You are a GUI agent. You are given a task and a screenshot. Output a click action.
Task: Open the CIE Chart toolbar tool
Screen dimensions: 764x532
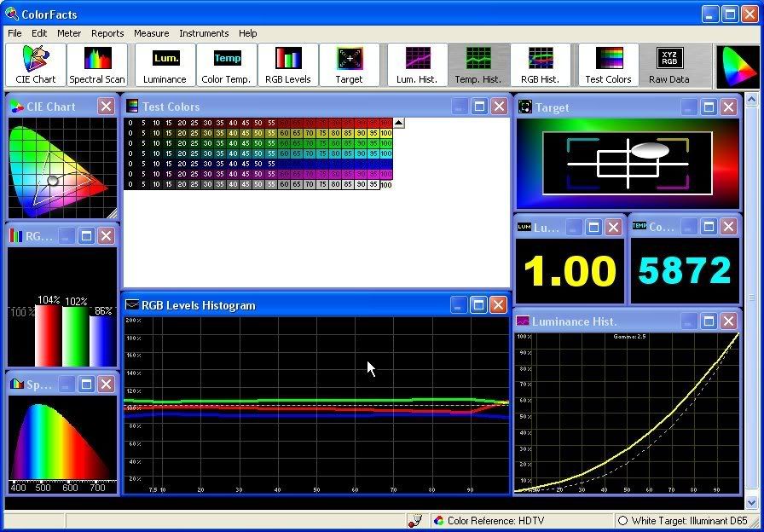[35, 65]
